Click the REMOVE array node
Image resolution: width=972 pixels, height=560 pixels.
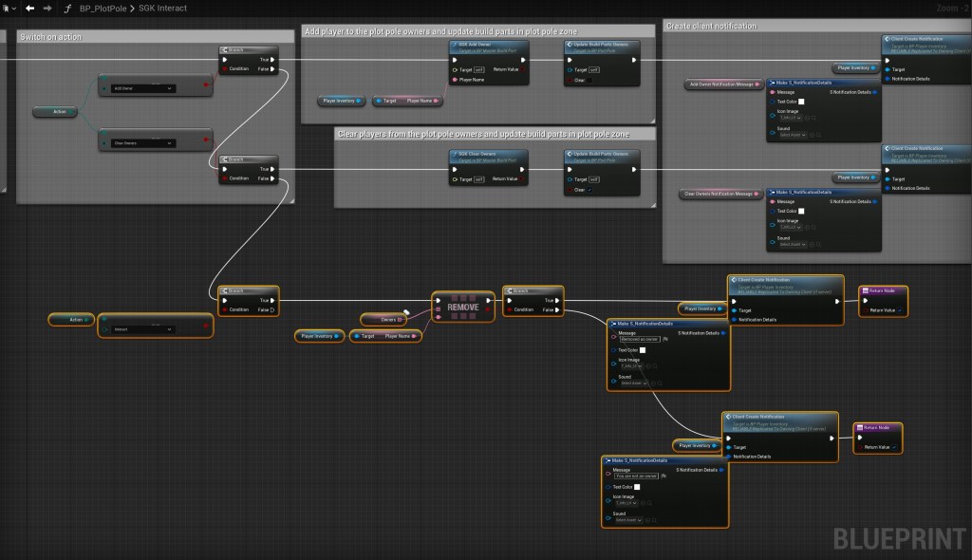pos(462,308)
